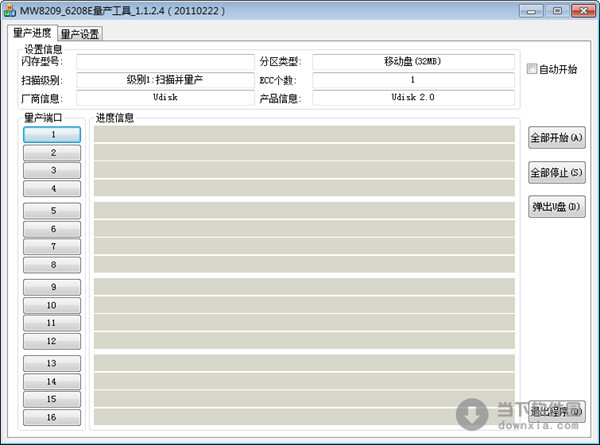Choose port button 12
600x445 pixels.
[x=52, y=341]
